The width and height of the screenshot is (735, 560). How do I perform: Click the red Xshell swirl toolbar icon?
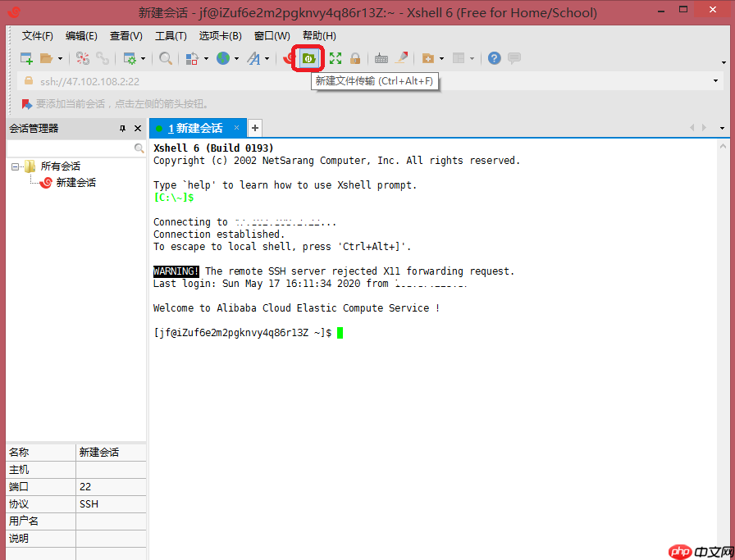tap(288, 58)
